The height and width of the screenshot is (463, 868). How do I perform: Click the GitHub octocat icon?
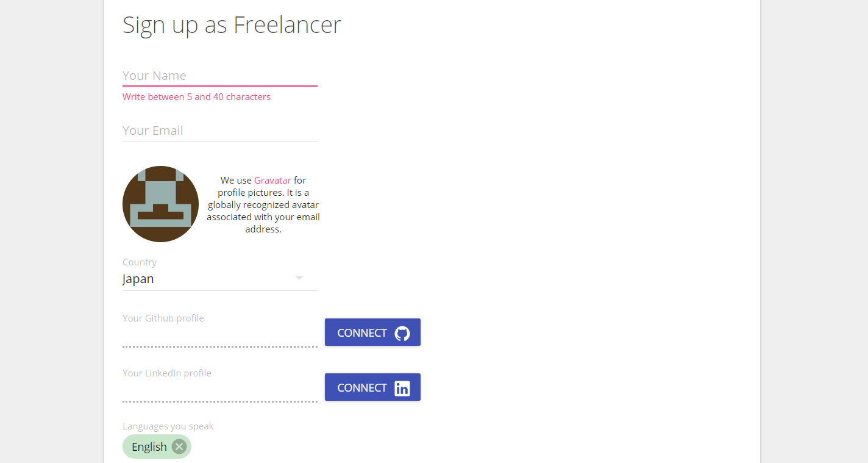pyautogui.click(x=402, y=333)
